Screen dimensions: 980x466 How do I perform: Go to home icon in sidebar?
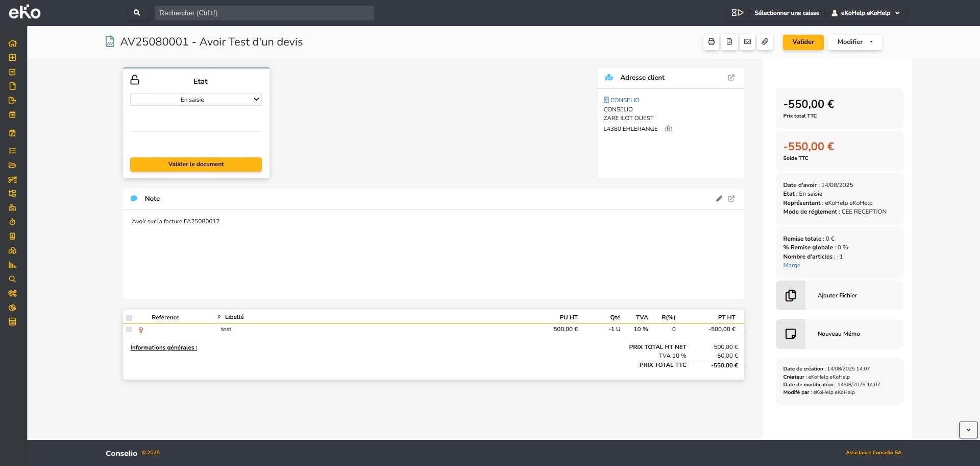(13, 43)
